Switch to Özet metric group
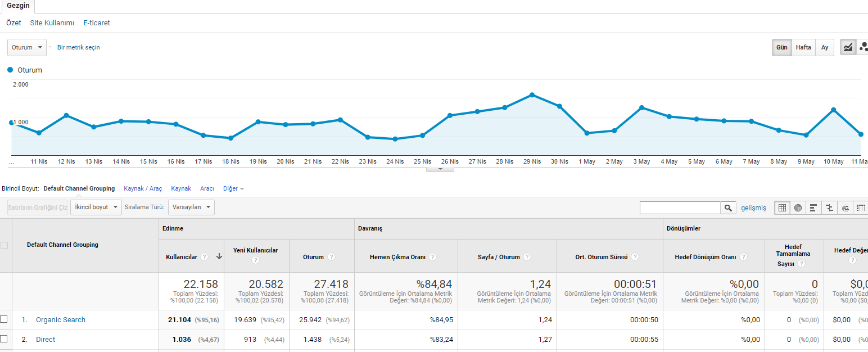Viewport: 868px width, 352px height. click(13, 23)
